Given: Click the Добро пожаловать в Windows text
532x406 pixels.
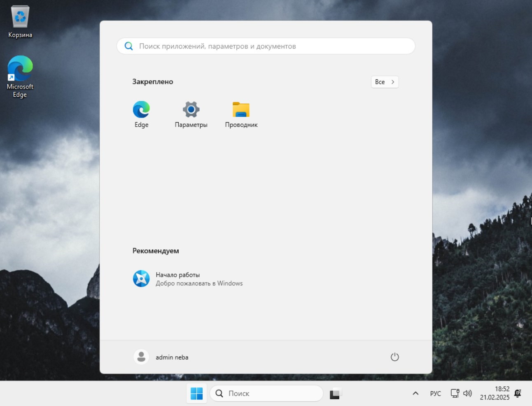Looking at the screenshot, I should point(199,283).
